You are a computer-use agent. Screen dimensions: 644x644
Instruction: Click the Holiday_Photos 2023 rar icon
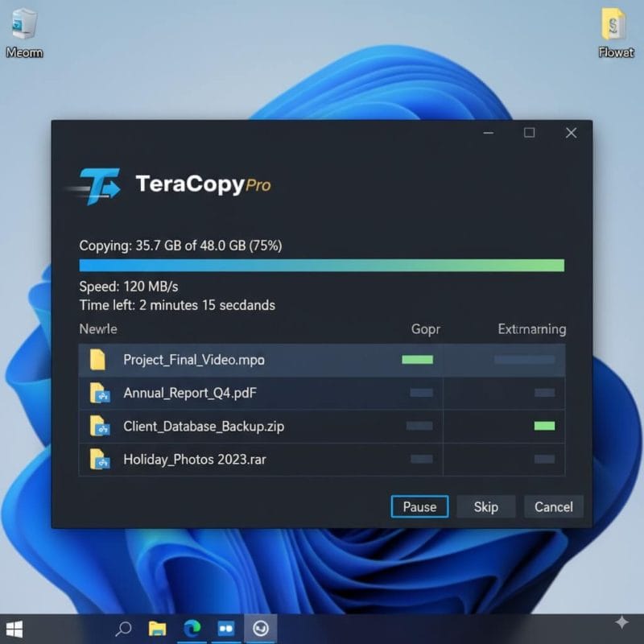click(x=99, y=460)
